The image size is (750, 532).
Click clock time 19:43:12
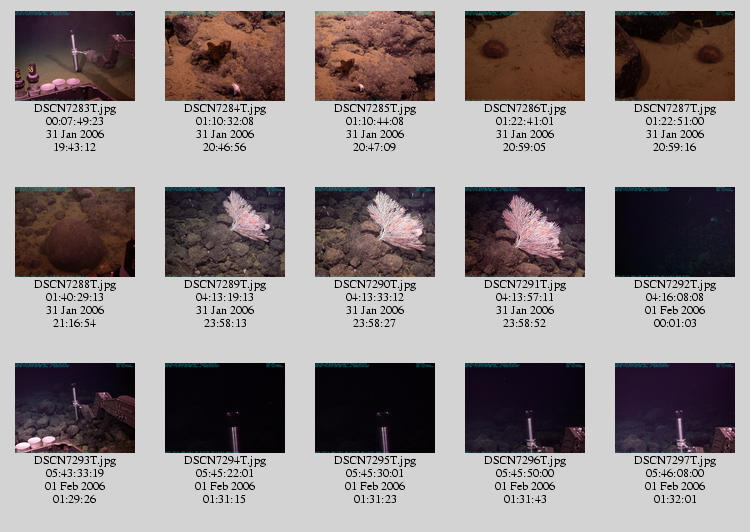click(x=75, y=147)
